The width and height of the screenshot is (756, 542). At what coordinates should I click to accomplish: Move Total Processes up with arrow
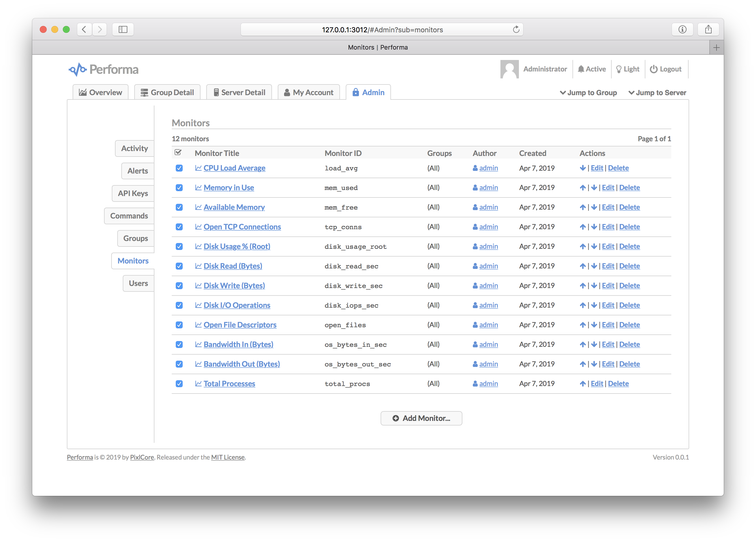[582, 384]
